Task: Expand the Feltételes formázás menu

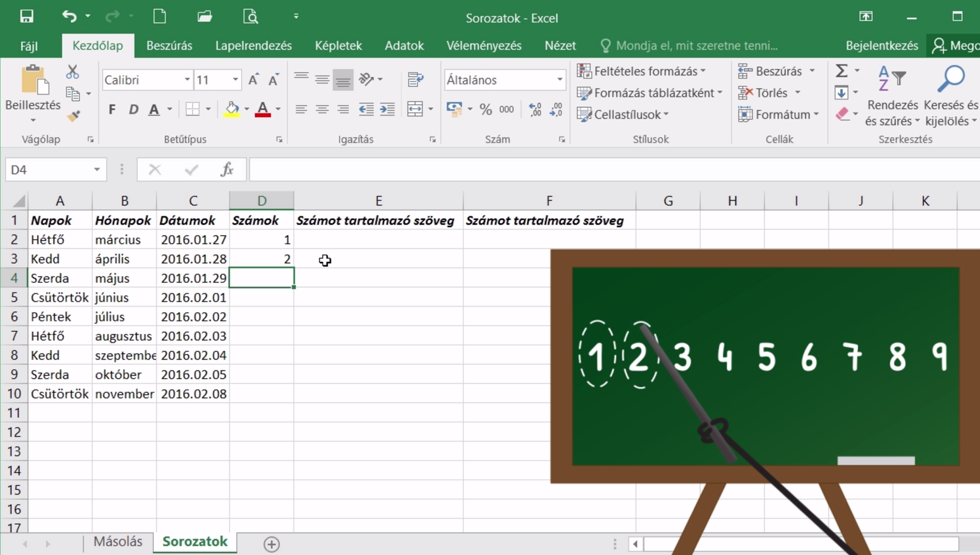Action: point(642,71)
